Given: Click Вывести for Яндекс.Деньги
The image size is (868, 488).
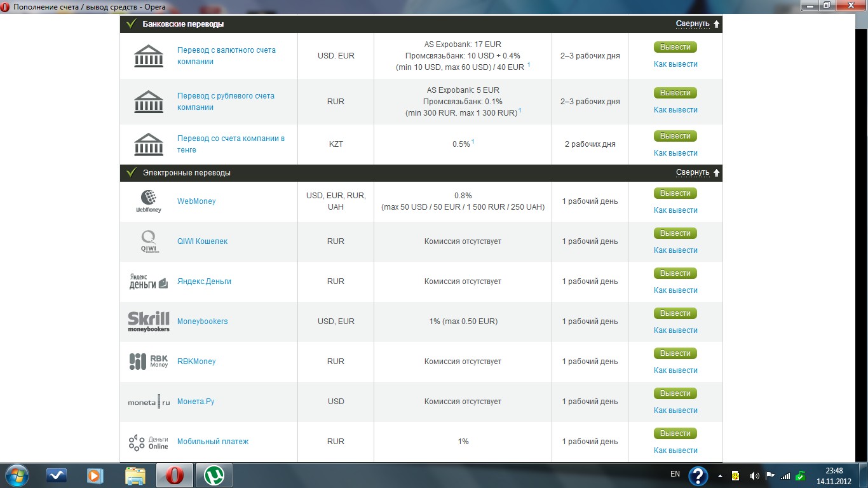Looking at the screenshot, I should pos(675,273).
